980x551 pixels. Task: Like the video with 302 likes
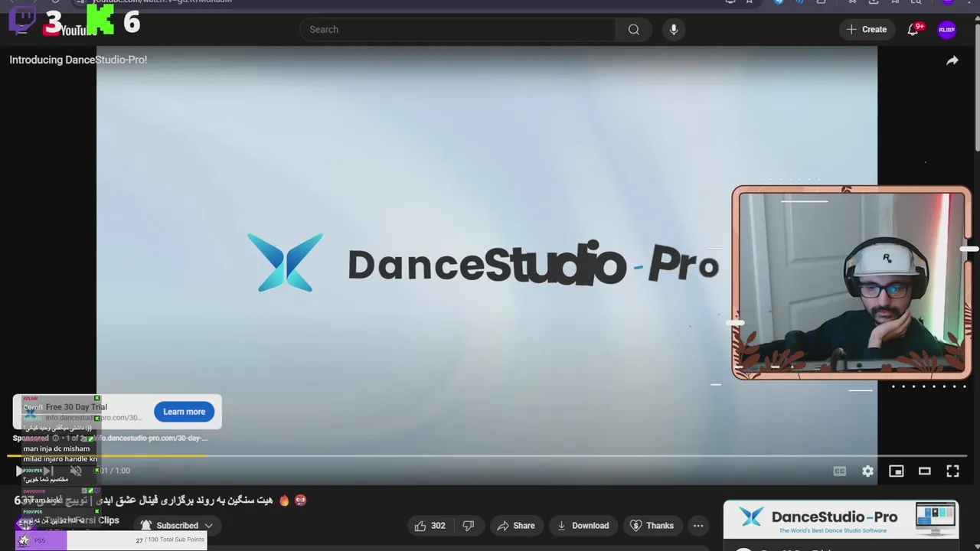point(430,526)
